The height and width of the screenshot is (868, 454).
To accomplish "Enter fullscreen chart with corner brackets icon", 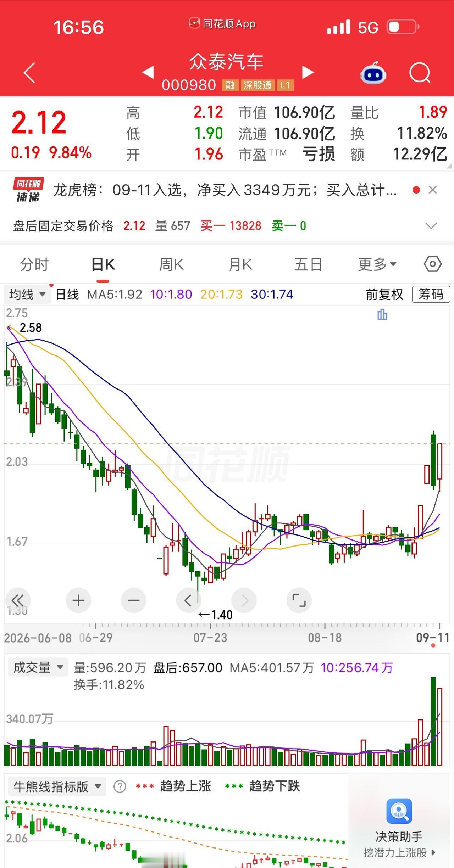I will (299, 600).
